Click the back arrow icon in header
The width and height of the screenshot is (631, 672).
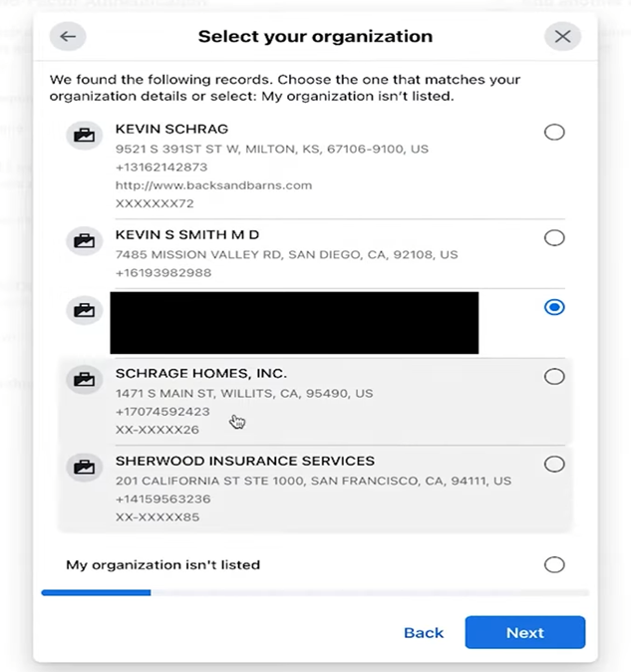(68, 37)
